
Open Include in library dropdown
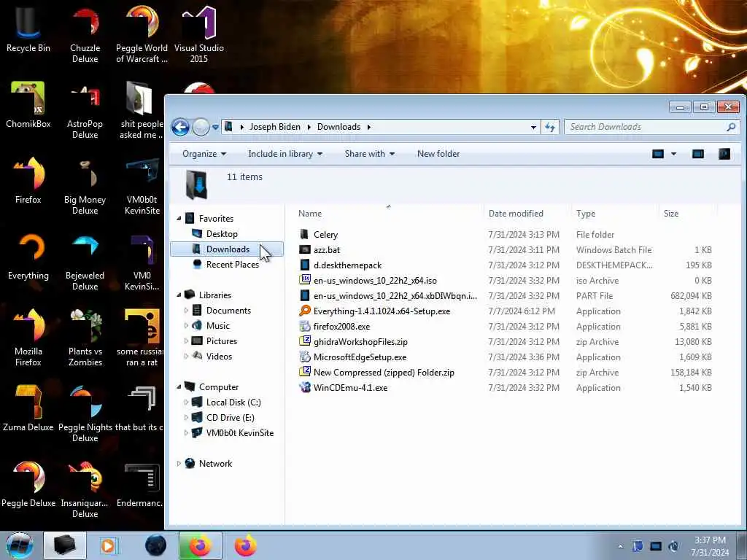pos(285,154)
